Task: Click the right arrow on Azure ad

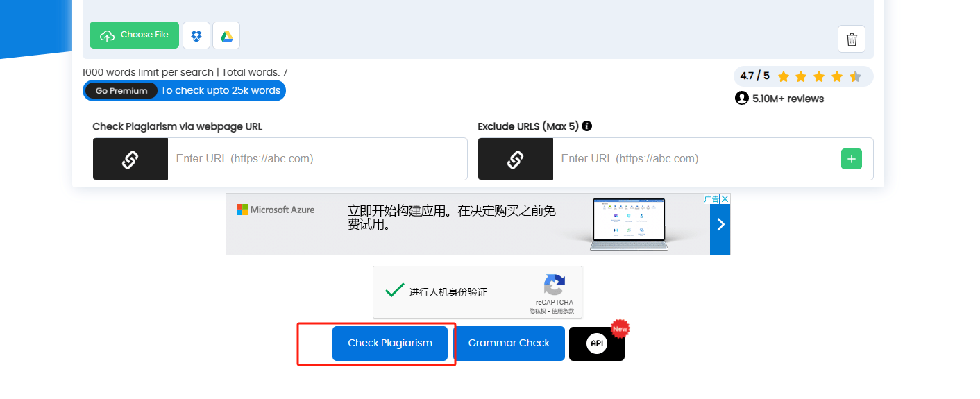Action: 720,224
